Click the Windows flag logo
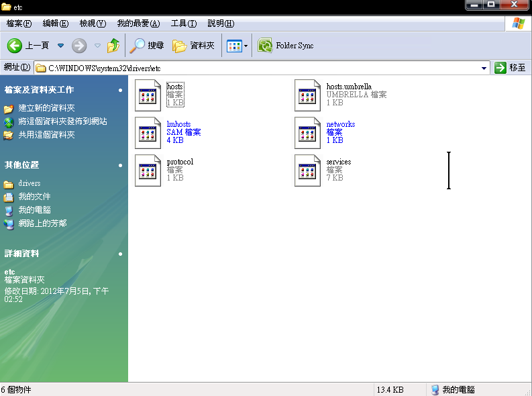The image size is (532, 396). point(518,23)
